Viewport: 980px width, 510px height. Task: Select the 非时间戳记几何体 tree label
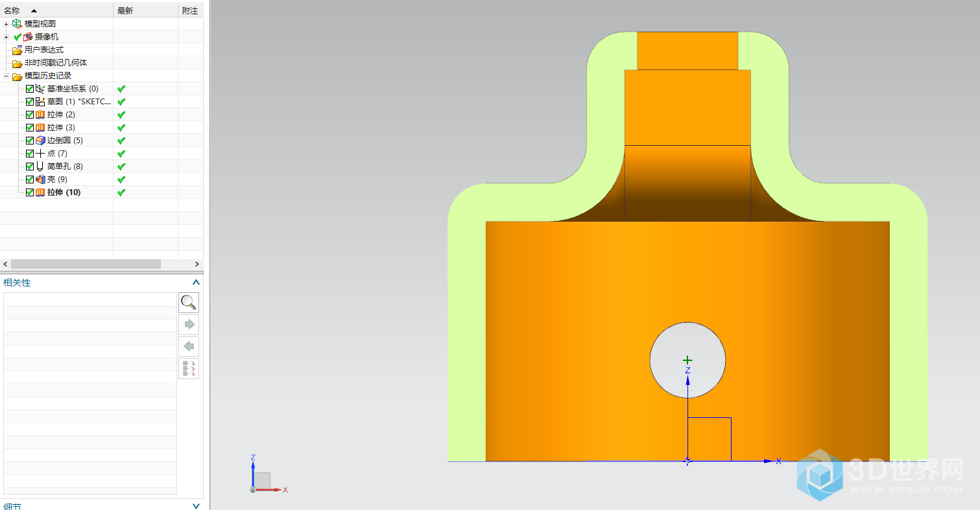(x=56, y=63)
